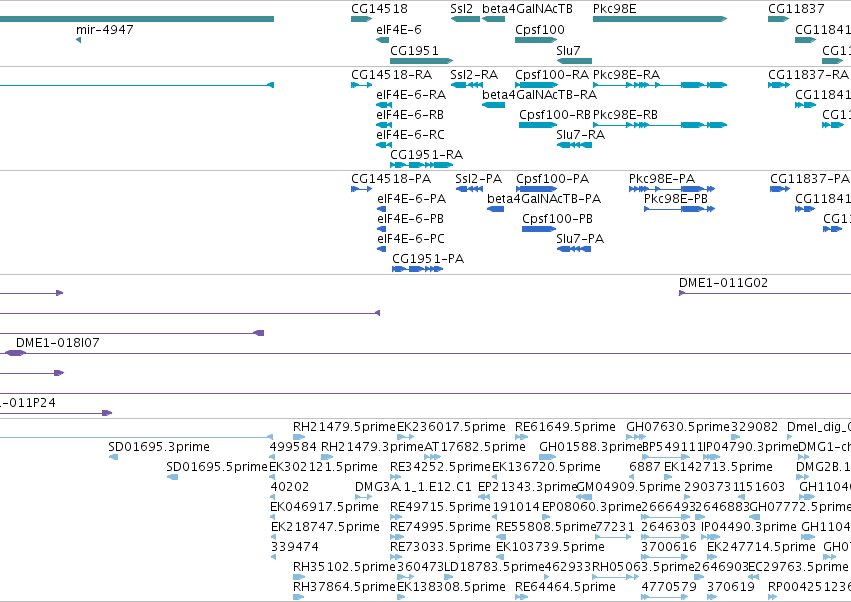Select the mir-4947 gene label
This screenshot has height=602, width=851.
pyautogui.click(x=105, y=30)
